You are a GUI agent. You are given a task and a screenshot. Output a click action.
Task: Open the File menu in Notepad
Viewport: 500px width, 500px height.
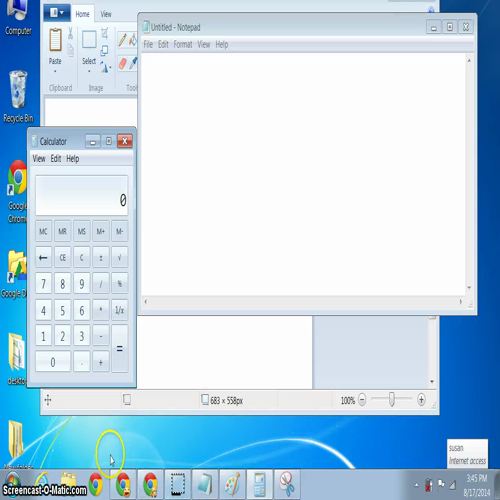(148, 44)
